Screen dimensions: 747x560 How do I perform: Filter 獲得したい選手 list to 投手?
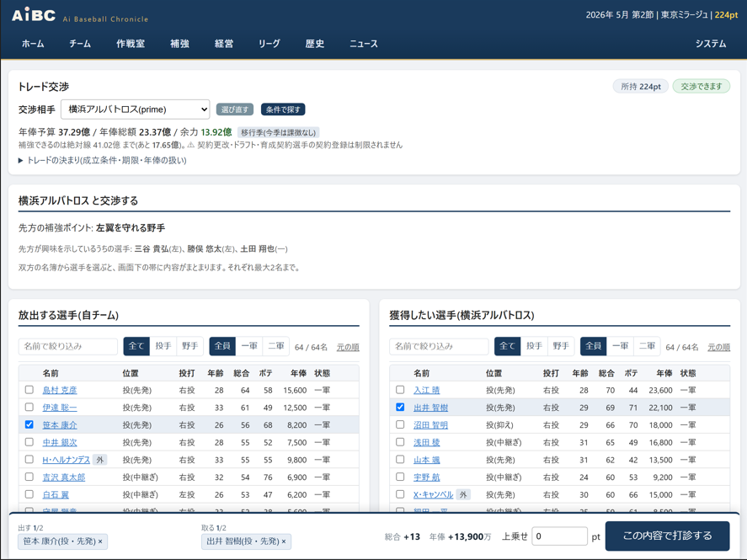click(534, 346)
